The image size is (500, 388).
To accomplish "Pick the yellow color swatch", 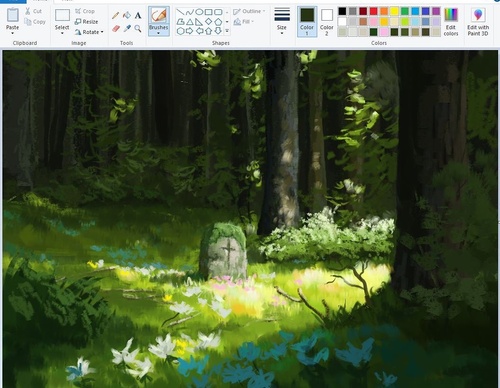I will click(x=394, y=11).
